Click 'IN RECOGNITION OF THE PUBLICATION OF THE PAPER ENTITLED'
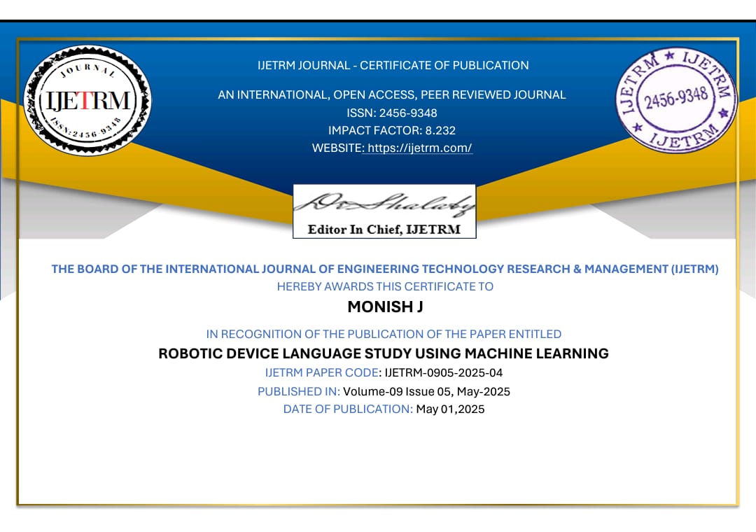756x532 pixels. click(x=384, y=334)
